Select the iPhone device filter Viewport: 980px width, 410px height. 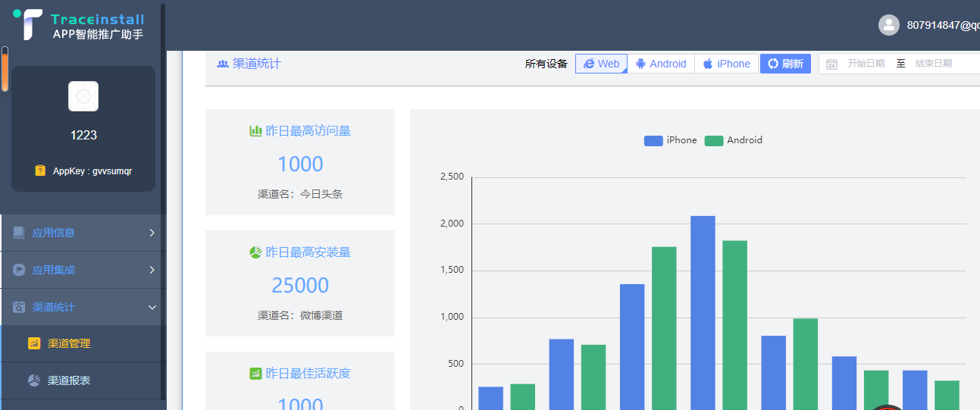pos(726,64)
